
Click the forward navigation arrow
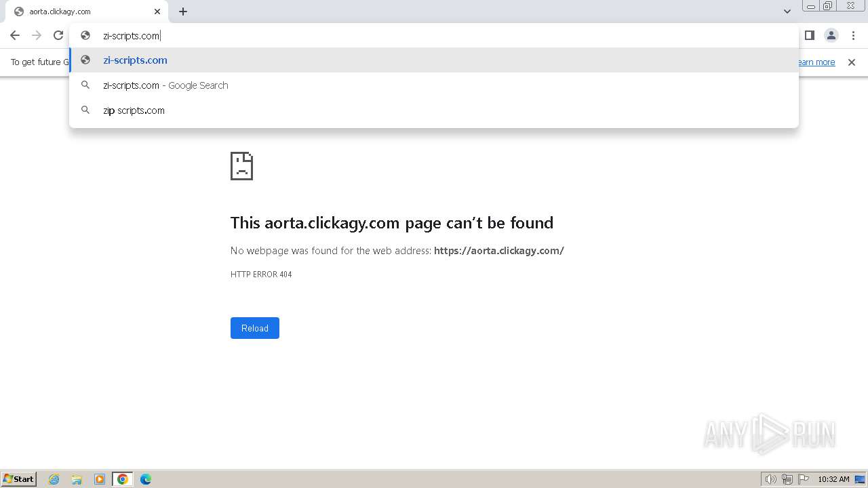tap(37, 35)
